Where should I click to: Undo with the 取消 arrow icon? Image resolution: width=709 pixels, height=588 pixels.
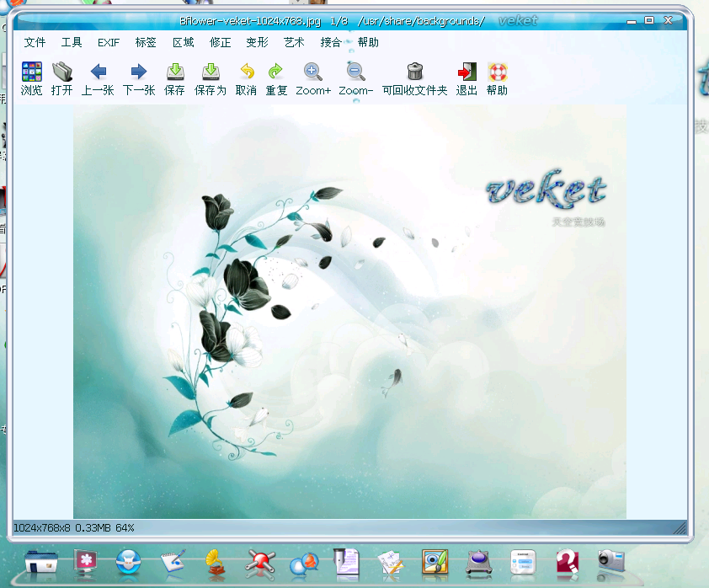[x=247, y=72]
